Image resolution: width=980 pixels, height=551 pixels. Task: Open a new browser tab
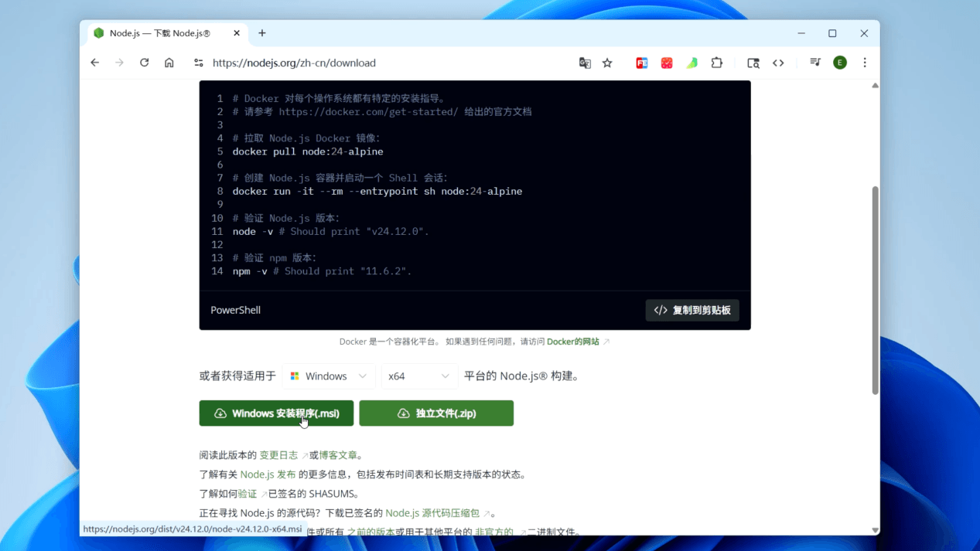click(262, 33)
